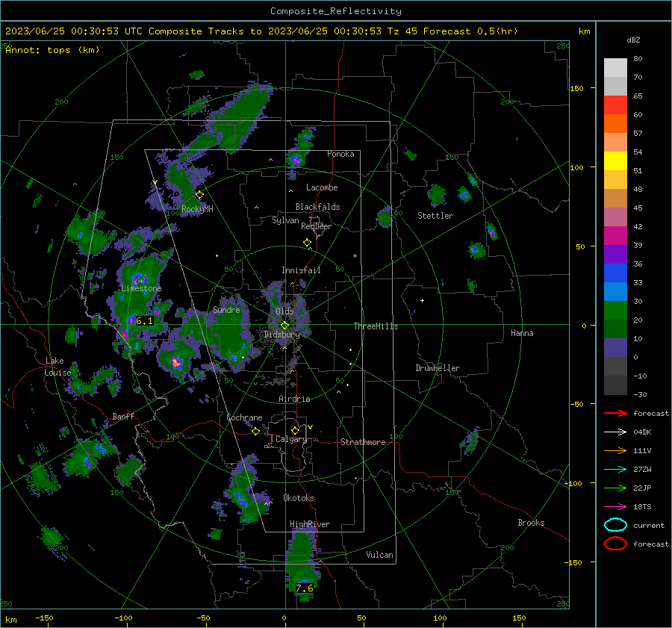Screen dimensions: 672x628
Task: Click the HighRiver town label
Action: point(310,524)
